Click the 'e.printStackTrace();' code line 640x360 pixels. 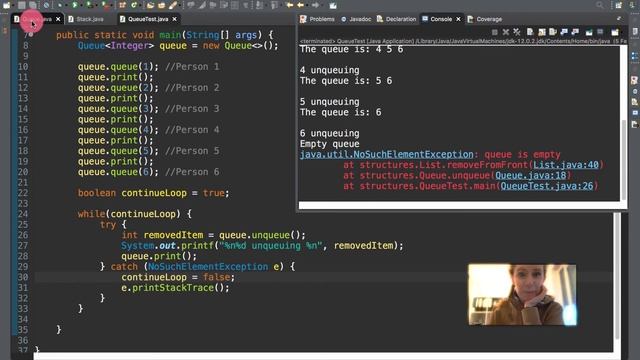click(175, 288)
